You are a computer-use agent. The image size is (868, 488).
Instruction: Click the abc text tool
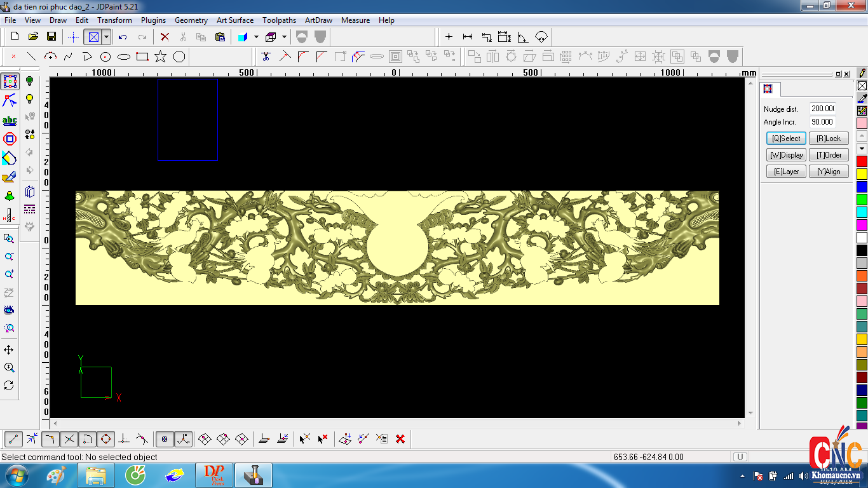[x=10, y=120]
